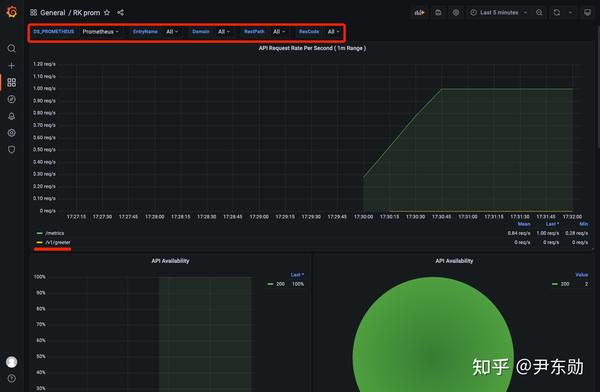Open API Request Rate panel title menu
This screenshot has height=392, width=600.
point(312,48)
